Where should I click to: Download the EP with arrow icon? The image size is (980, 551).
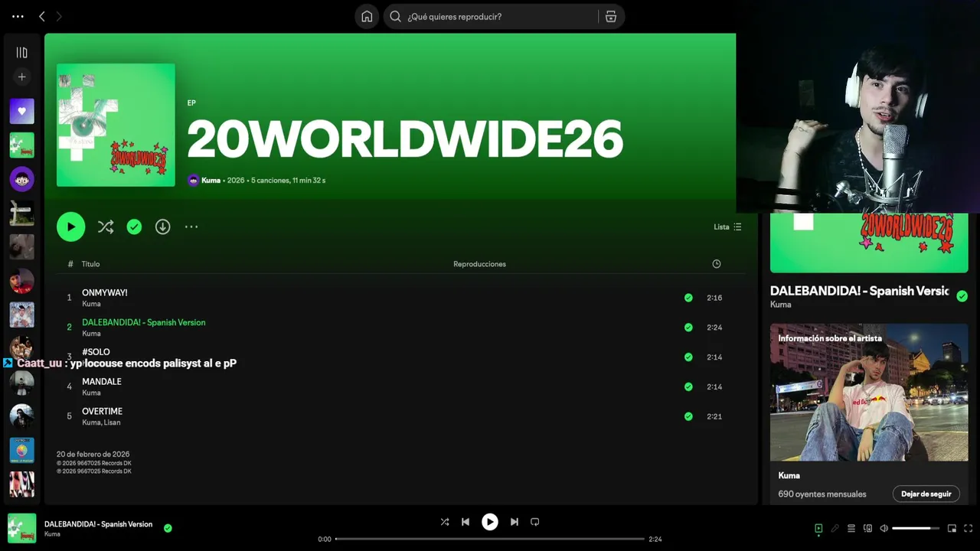(x=162, y=227)
